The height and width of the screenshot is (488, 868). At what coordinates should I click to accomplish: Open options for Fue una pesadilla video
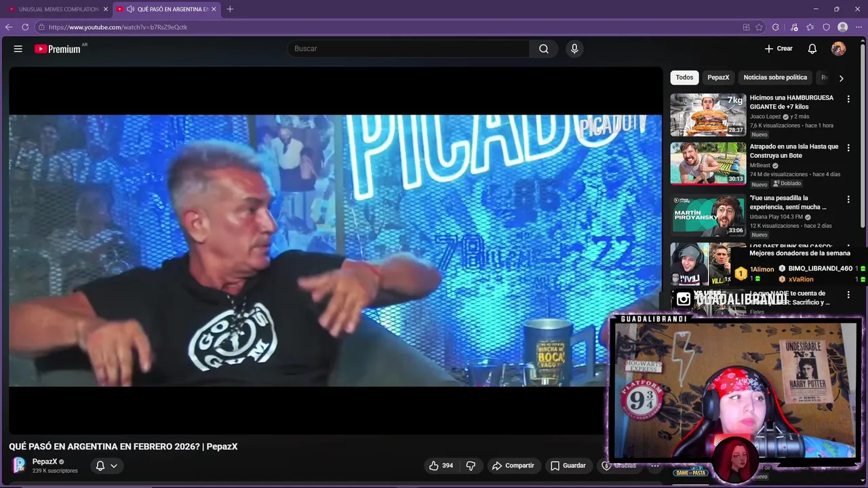(x=848, y=199)
